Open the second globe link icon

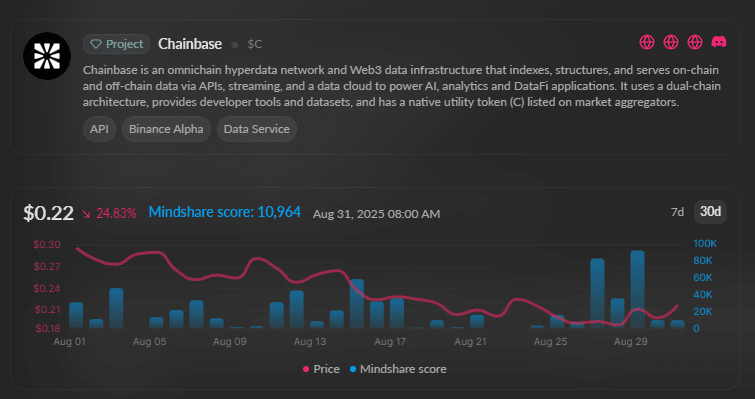tap(671, 42)
